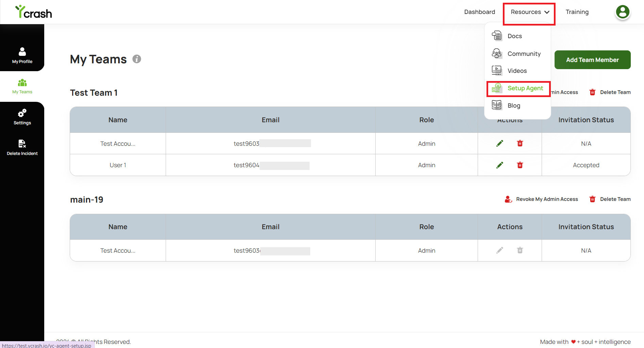The width and height of the screenshot is (644, 348).
Task: Click Revoke My Admin Access for main-19
Action: 547,199
